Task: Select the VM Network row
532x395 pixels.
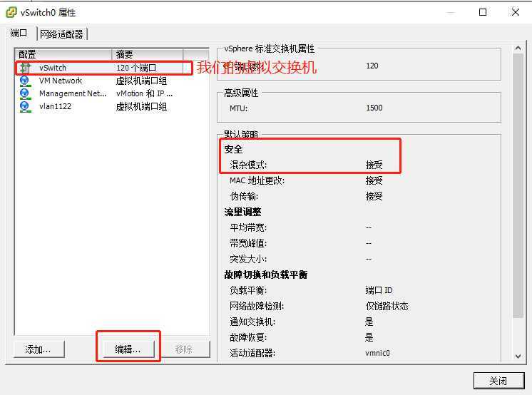Action: 112,81
